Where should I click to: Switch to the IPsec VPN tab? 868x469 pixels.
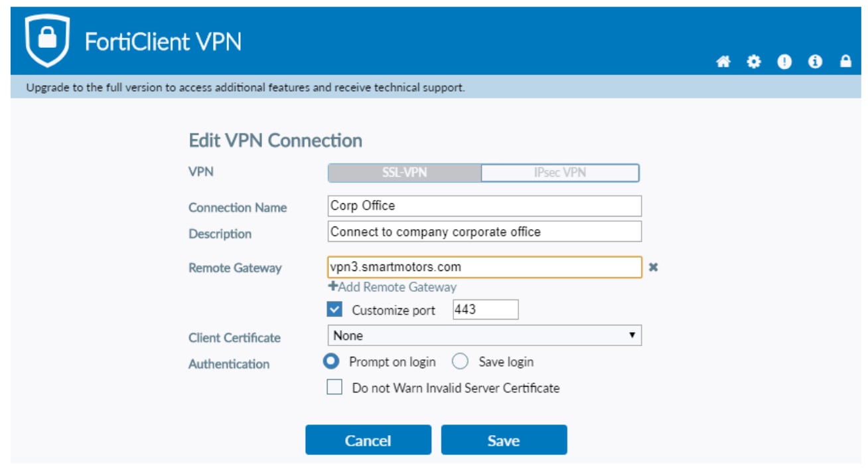click(559, 171)
